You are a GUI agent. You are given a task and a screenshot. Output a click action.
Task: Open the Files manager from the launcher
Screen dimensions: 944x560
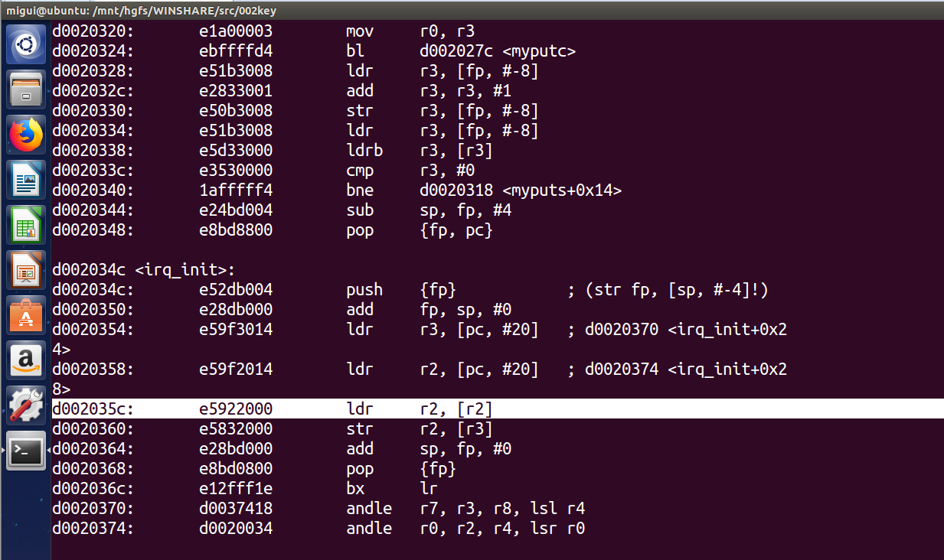[26, 90]
